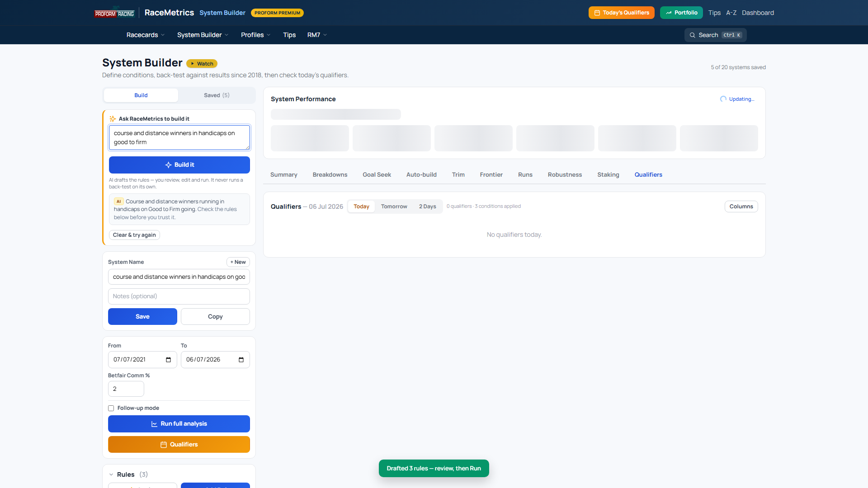Open the Columns chooser

pyautogui.click(x=741, y=206)
